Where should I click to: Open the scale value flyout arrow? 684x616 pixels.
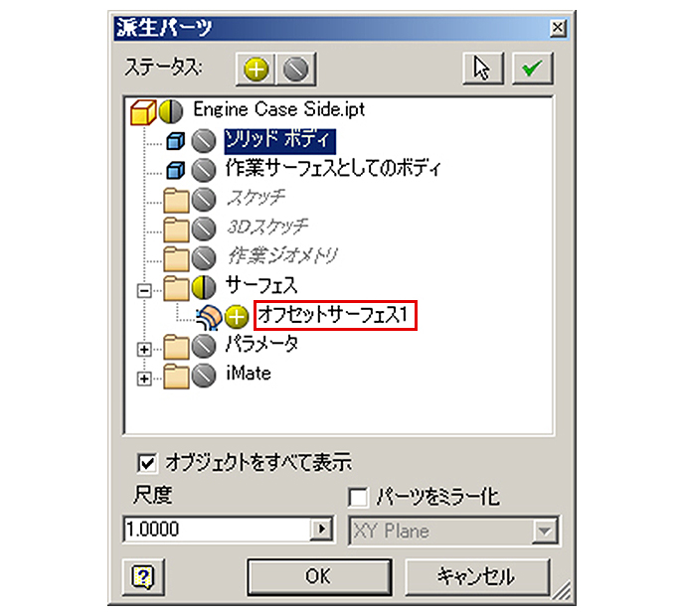pyautogui.click(x=322, y=529)
